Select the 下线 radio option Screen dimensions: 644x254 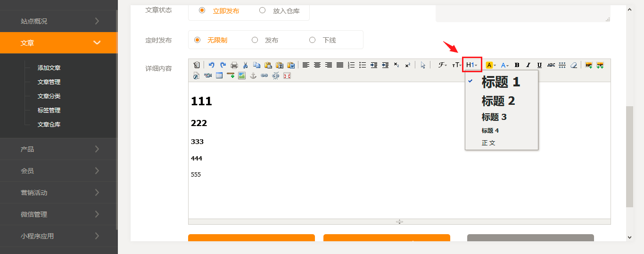click(312, 40)
